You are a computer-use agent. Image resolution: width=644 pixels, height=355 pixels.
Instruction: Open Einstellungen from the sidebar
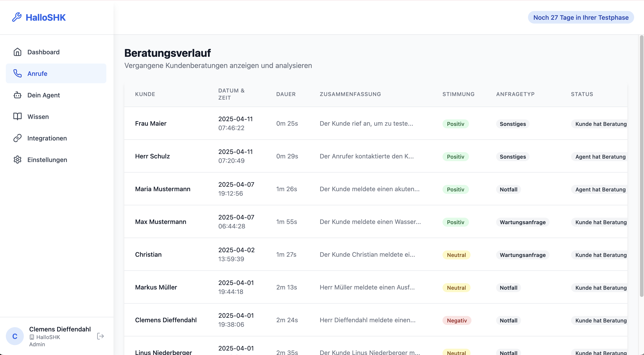pyautogui.click(x=56, y=160)
